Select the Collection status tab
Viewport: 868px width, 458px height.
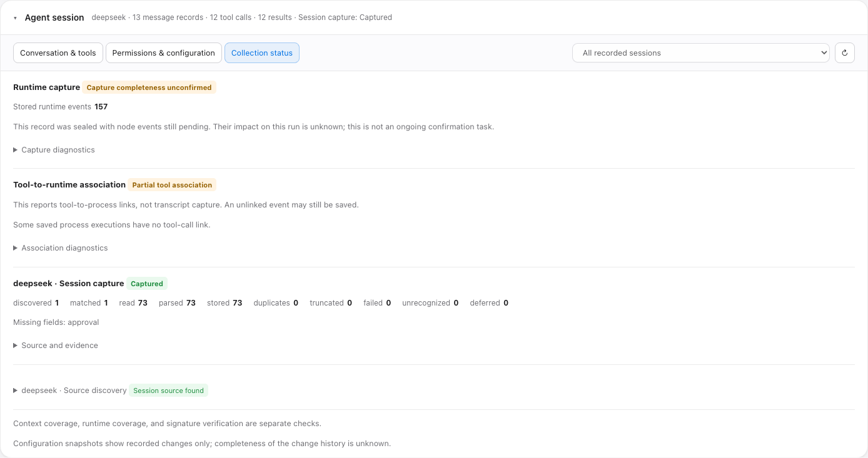click(x=262, y=53)
